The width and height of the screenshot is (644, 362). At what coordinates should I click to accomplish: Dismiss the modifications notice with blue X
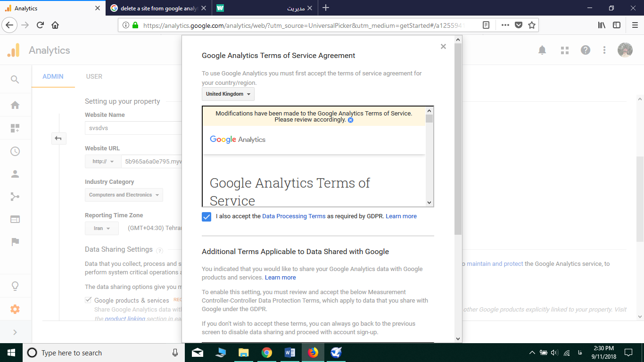350,120
